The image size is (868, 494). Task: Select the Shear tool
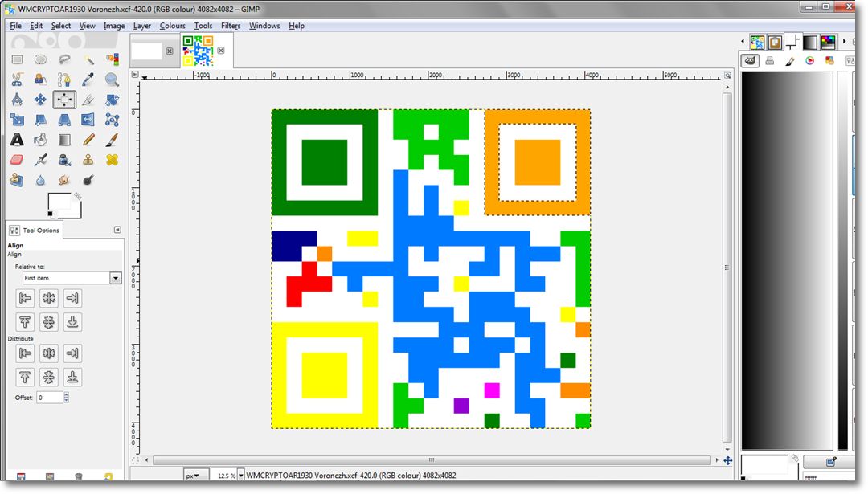(40, 120)
